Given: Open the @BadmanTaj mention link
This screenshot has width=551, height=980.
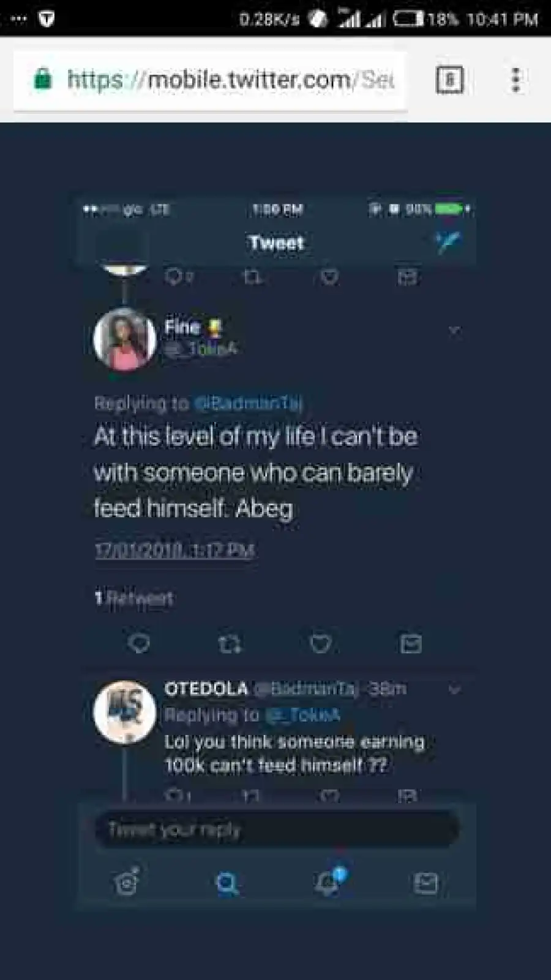Looking at the screenshot, I should [x=248, y=404].
